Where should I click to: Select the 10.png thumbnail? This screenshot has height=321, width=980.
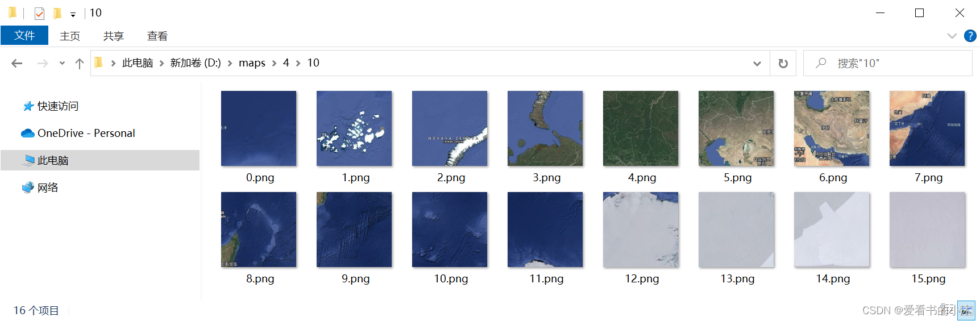pyautogui.click(x=450, y=230)
